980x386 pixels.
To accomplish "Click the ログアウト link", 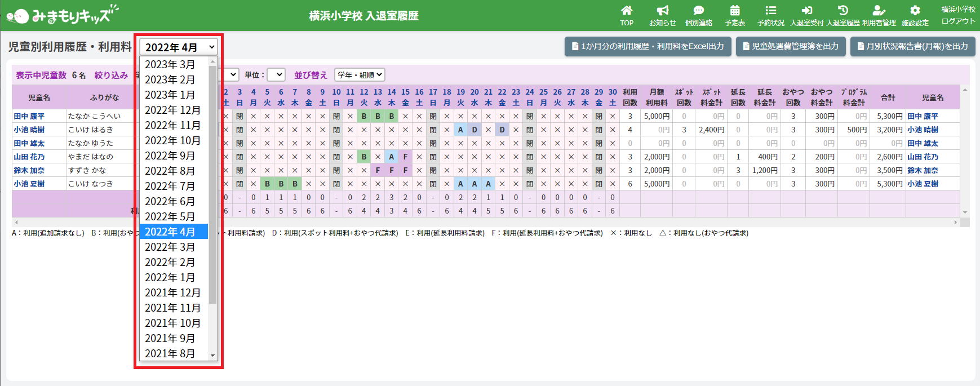I will click(958, 21).
